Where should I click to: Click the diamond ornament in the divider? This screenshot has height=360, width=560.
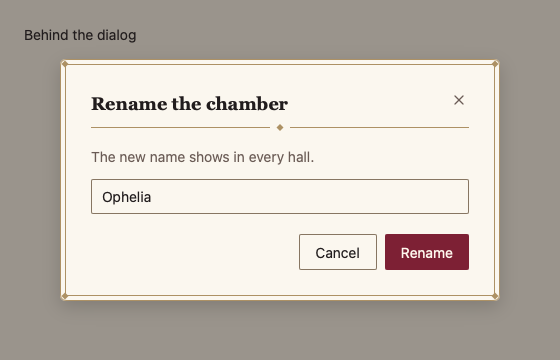(280, 128)
